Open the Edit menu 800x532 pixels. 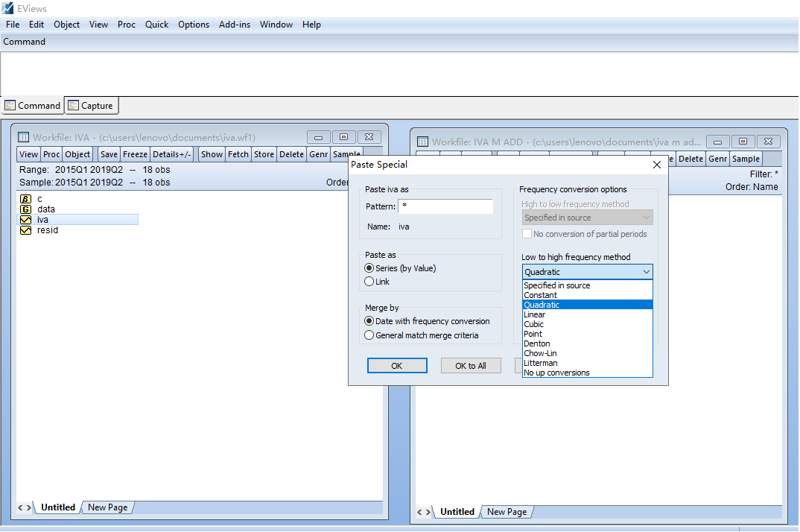tap(36, 25)
